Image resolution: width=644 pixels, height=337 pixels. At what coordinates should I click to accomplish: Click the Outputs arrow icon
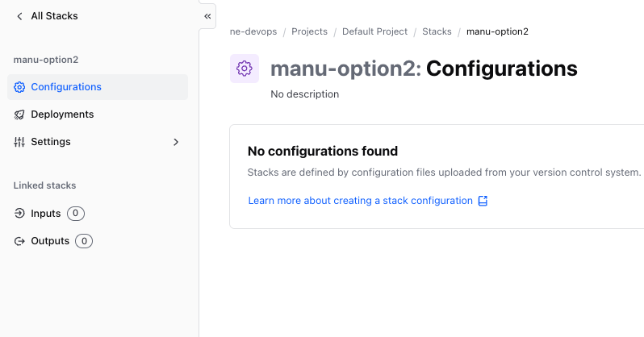pos(20,241)
